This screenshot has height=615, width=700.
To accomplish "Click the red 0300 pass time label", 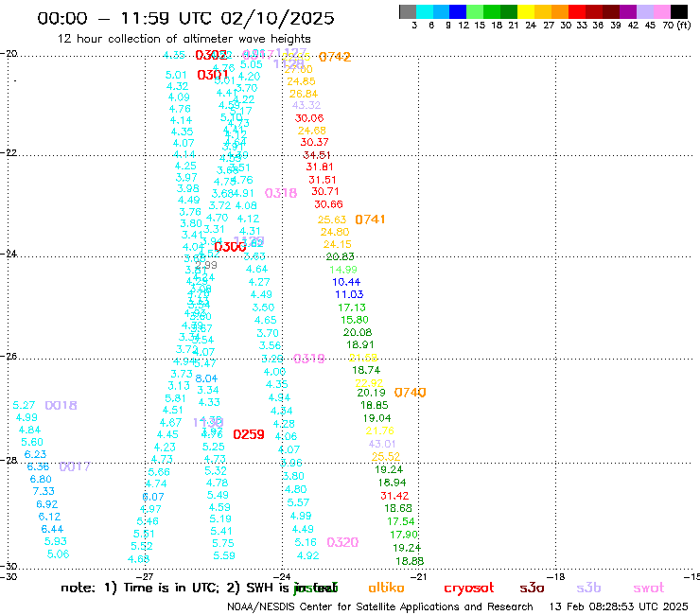I will (x=230, y=247).
